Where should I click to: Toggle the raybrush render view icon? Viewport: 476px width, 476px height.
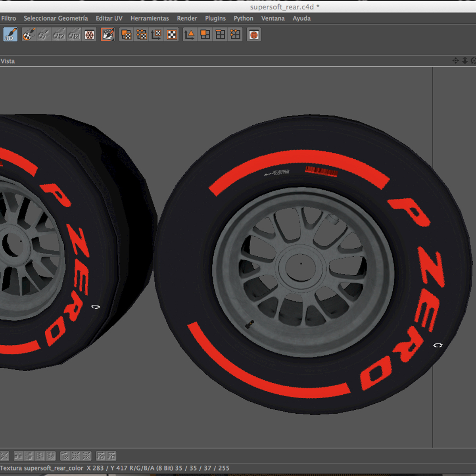click(x=108, y=35)
